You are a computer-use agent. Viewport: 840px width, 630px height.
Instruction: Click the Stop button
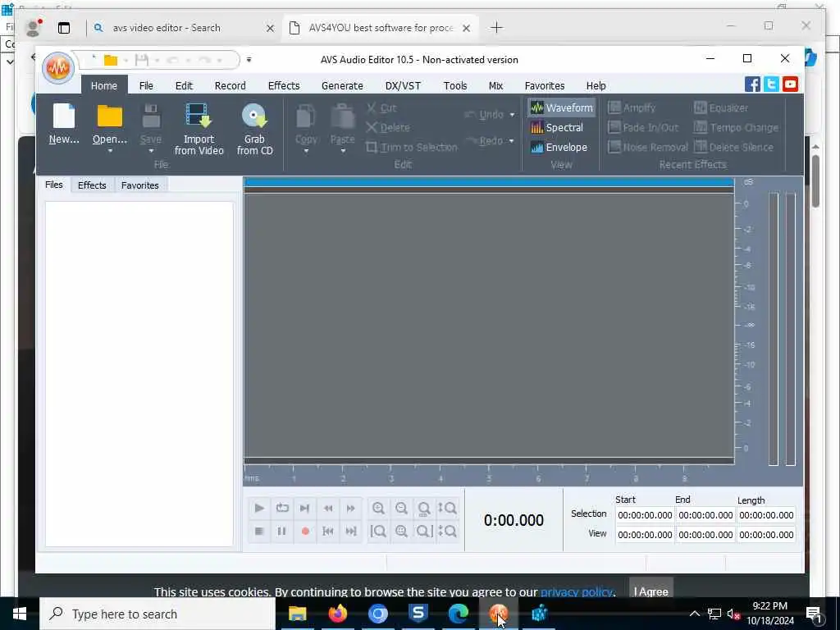(x=259, y=531)
